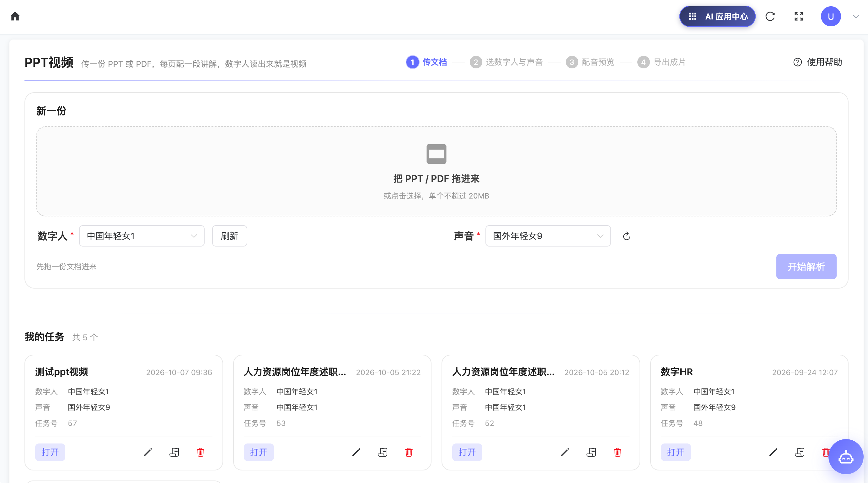Click the 开始解析 button
Viewport: 868px width, 483px height.
[806, 266]
